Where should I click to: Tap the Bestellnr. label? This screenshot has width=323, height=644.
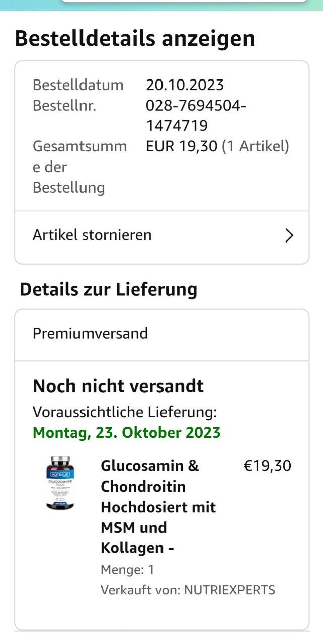pyautogui.click(x=64, y=106)
